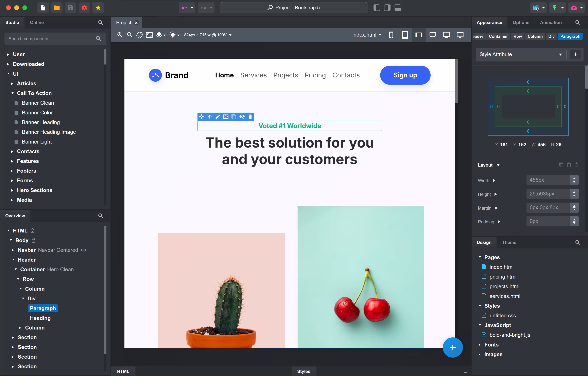Delete the selected element with the trash icon
This screenshot has width=588, height=376.
[x=250, y=117]
